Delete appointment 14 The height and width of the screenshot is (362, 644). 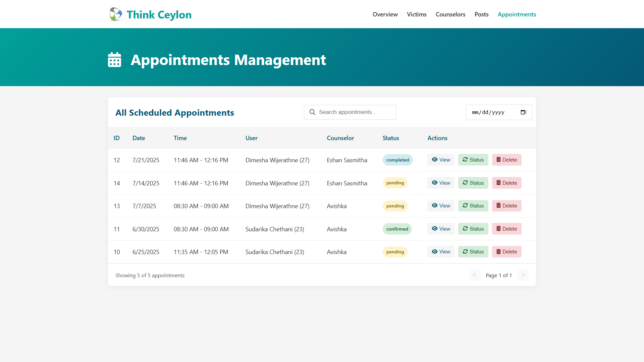pyautogui.click(x=507, y=183)
